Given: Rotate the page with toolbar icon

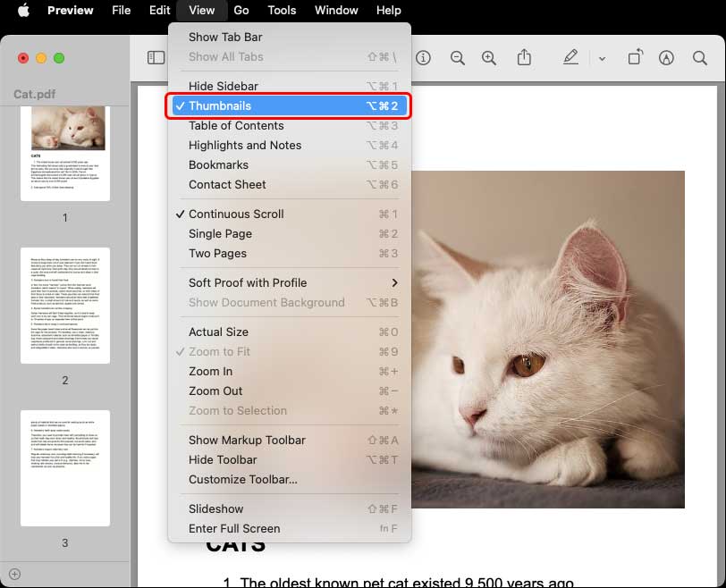Looking at the screenshot, I should click(635, 57).
